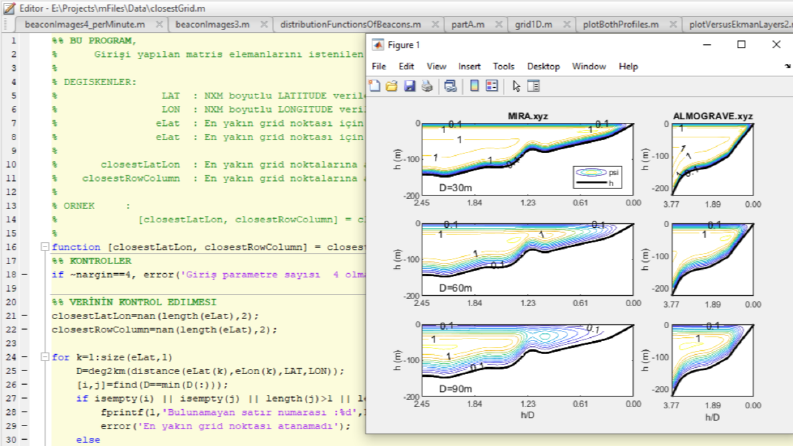This screenshot has width=793, height=446.
Task: Switch to partA.m editor tab
Action: tap(468, 24)
